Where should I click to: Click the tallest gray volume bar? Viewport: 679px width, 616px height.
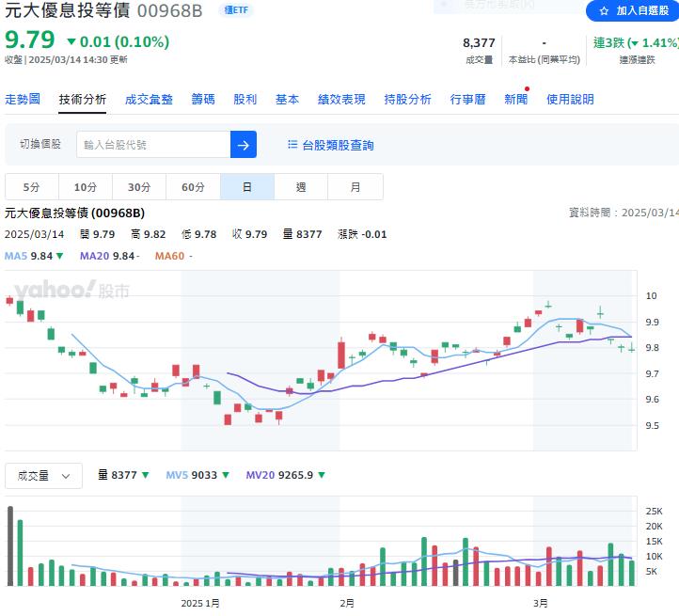[10, 545]
